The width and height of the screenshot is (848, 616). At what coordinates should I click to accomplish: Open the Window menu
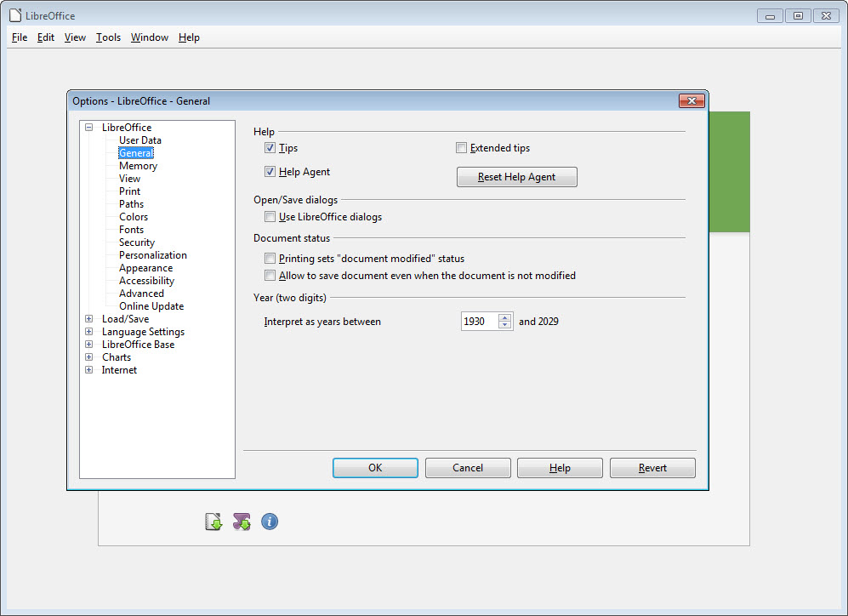point(149,37)
